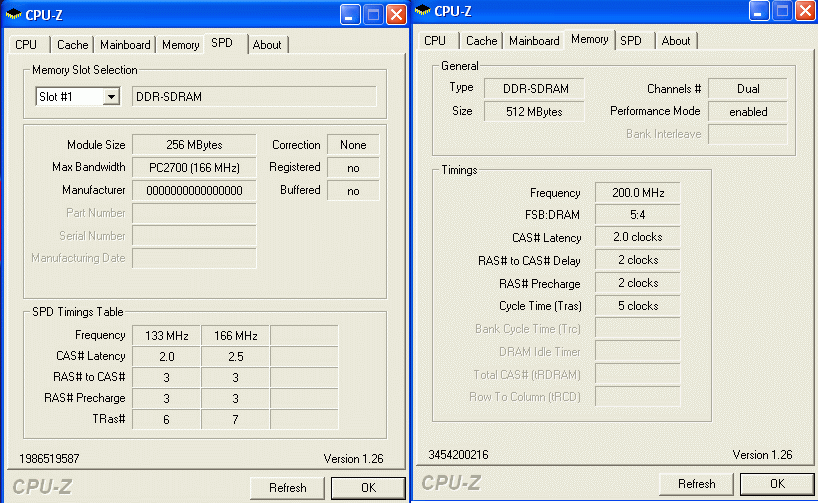The width and height of the screenshot is (818, 503).
Task: Select Memory tab in the Slot Selection window
Action: tap(180, 45)
